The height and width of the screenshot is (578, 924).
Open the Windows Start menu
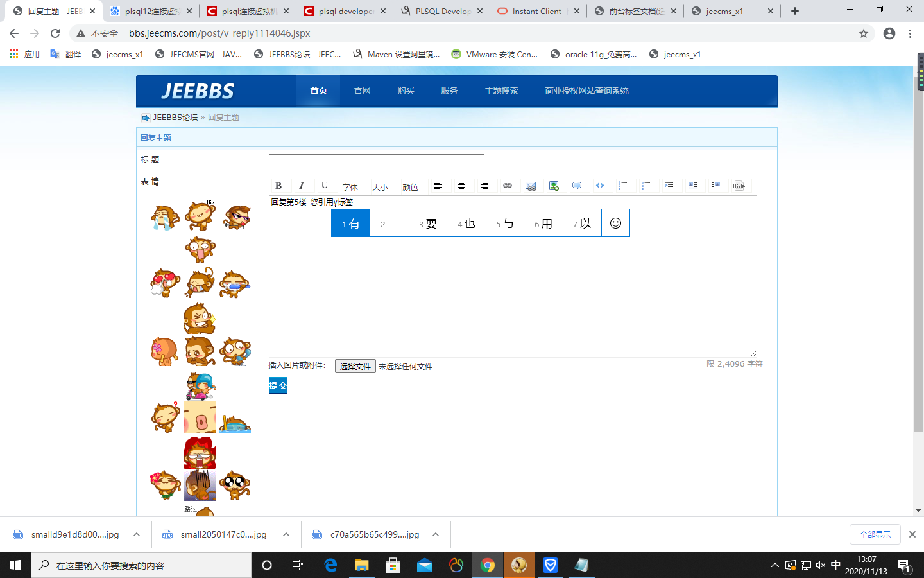(x=15, y=565)
